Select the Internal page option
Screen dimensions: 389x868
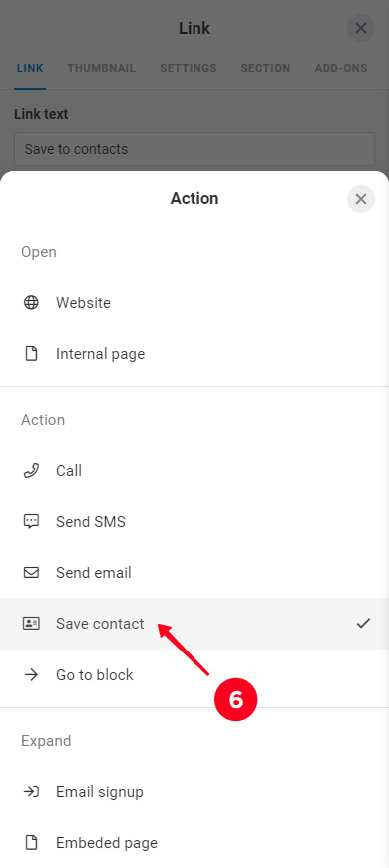[x=194, y=354]
